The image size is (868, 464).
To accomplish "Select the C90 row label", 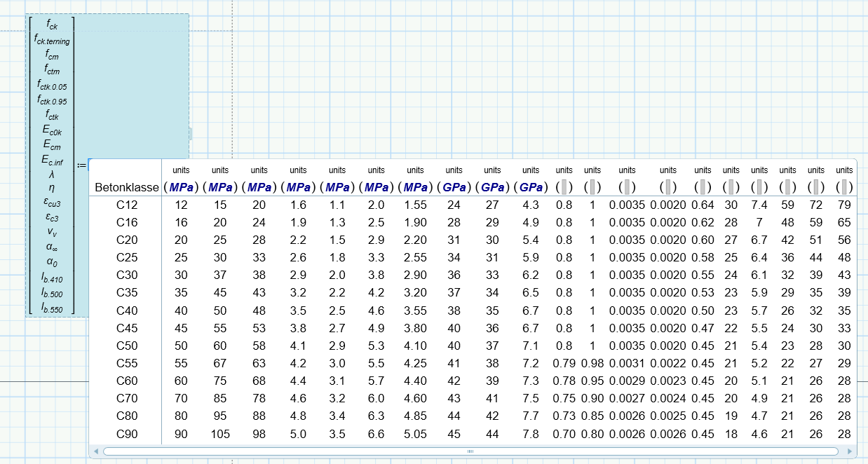I will [127, 434].
